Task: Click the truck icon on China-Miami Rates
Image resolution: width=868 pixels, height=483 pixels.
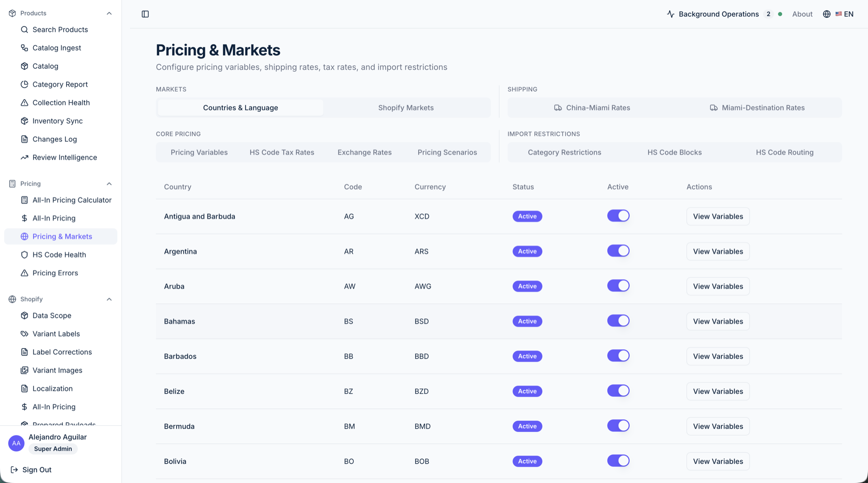Action: pyautogui.click(x=558, y=108)
